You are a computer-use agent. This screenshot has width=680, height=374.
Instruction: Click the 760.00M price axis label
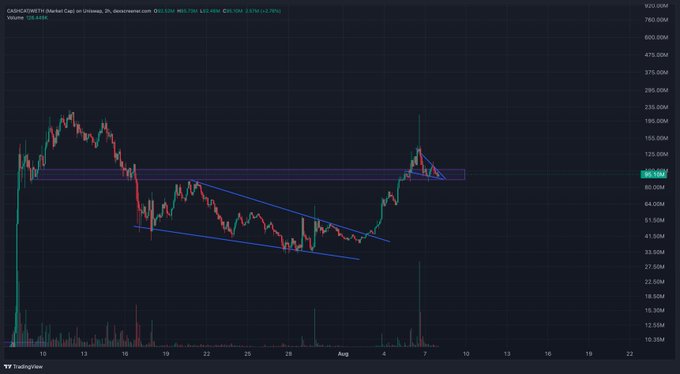pos(656,20)
